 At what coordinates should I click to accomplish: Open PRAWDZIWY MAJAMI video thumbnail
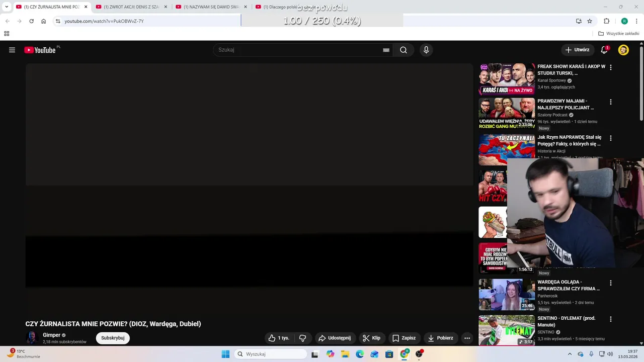click(507, 114)
